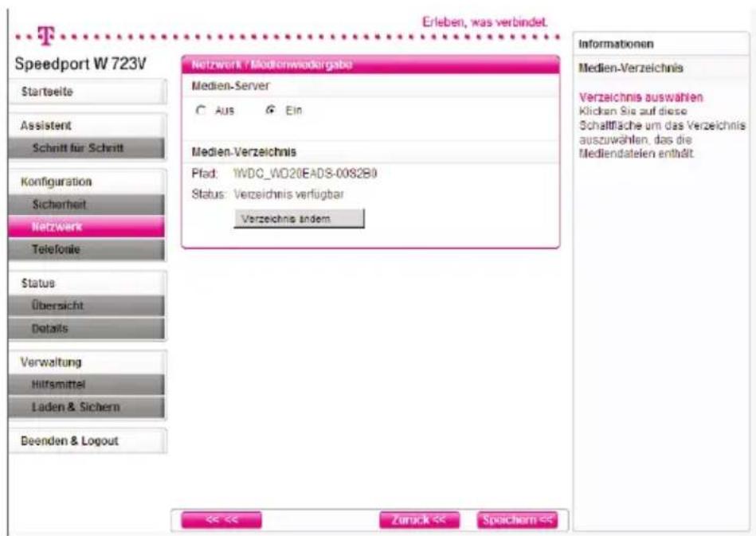
Task: Click Beenden & Logout
Action: pos(88,440)
